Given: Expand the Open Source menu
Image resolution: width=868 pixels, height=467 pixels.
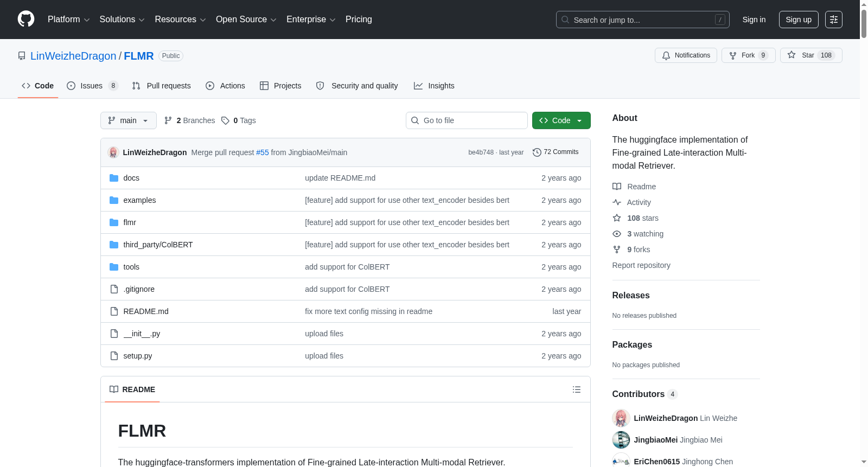Looking at the screenshot, I should click(x=246, y=20).
